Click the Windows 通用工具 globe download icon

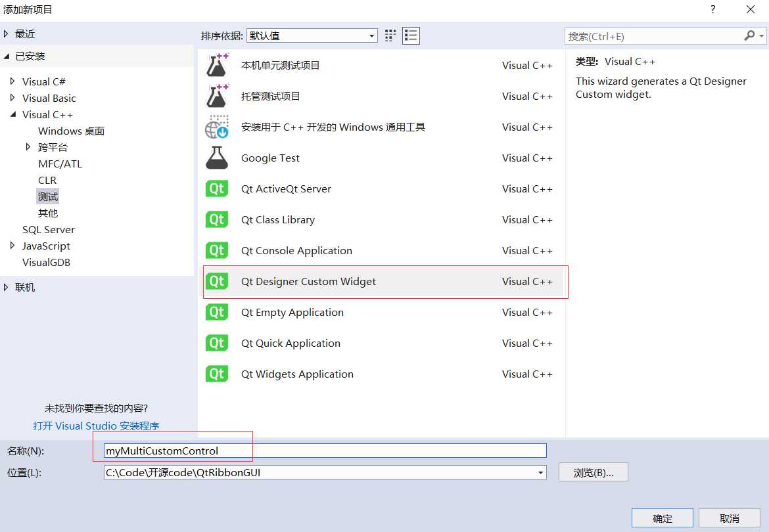coord(217,127)
